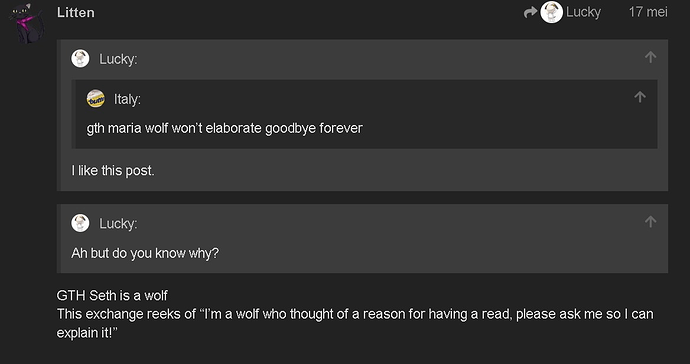
Task: Open Litten's cat avatar profile picture
Action: (27, 23)
